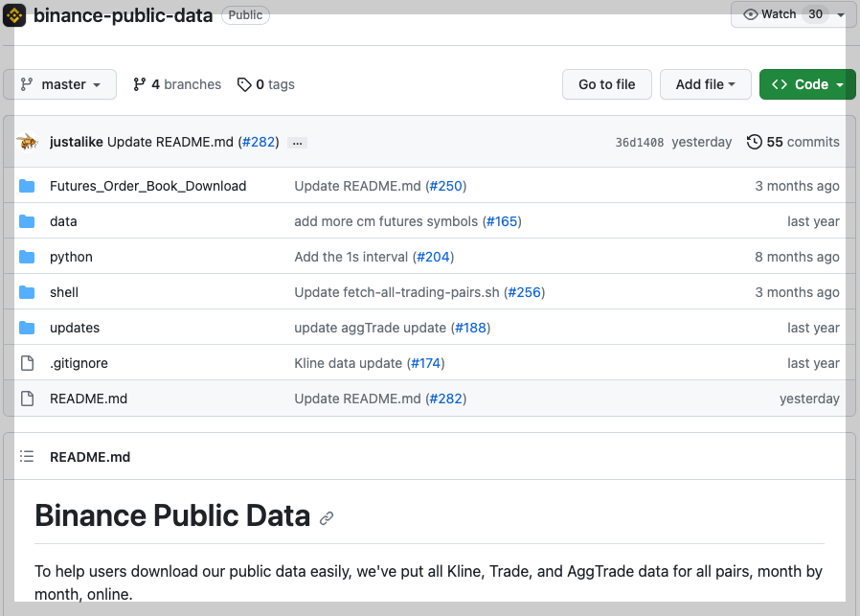Click the folder icon beside python
Image resolution: width=860 pixels, height=616 pixels.
27,257
